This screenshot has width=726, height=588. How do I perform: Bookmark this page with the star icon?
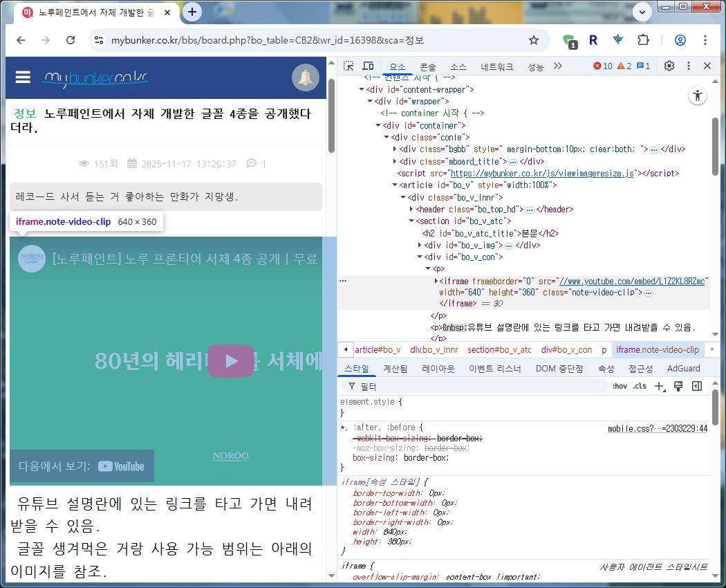tap(533, 40)
